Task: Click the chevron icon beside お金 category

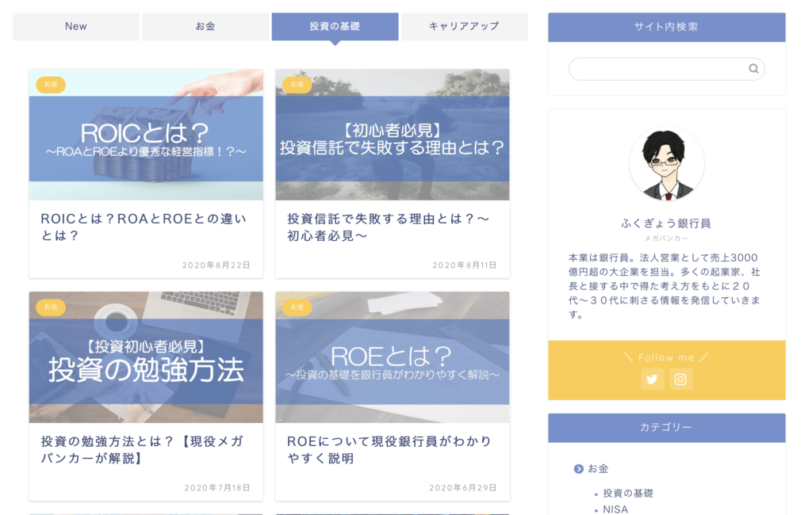Action: click(x=578, y=469)
